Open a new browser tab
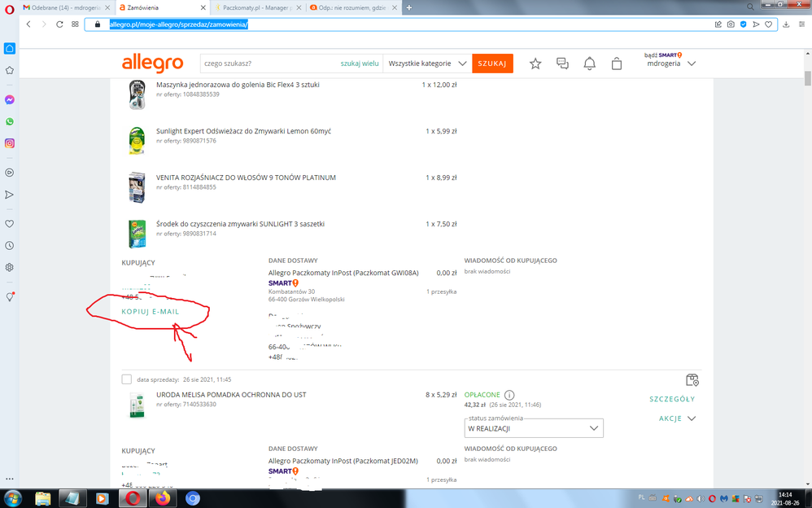Screen dimensions: 812x508 click(x=409, y=7)
